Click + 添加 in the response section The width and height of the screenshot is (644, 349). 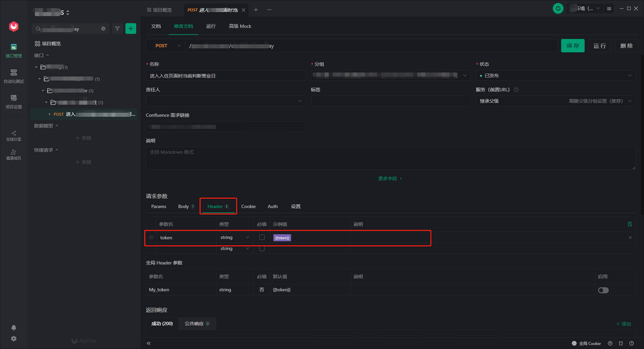[x=623, y=324]
